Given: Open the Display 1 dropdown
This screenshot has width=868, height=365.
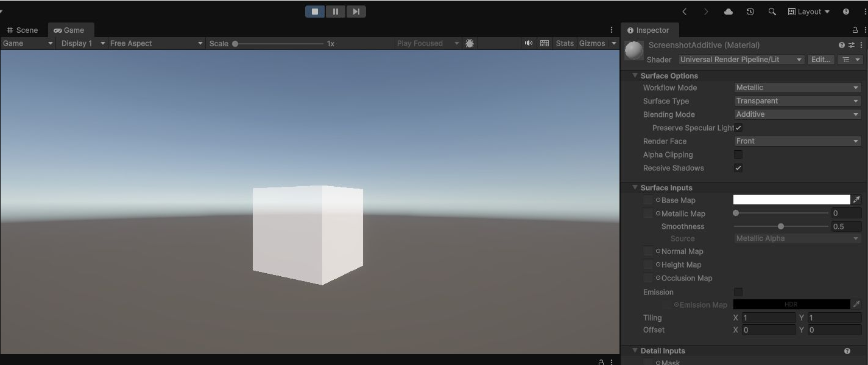Looking at the screenshot, I should (x=82, y=43).
